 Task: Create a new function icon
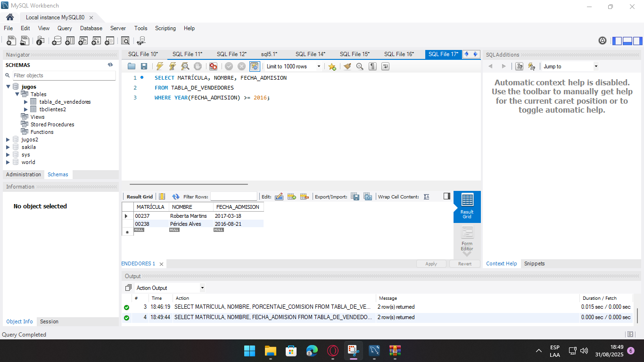point(109,41)
